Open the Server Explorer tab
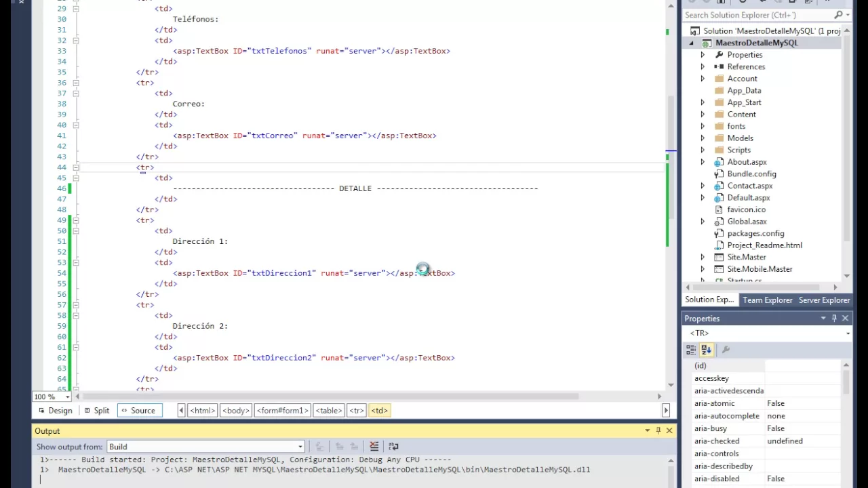This screenshot has height=488, width=868. 824,300
